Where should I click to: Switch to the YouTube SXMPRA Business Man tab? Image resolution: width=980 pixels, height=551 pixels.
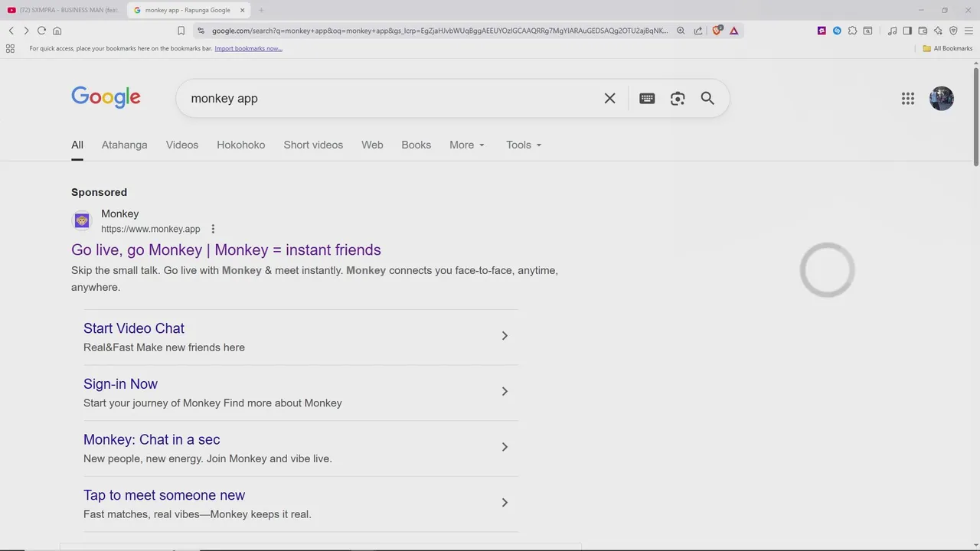63,10
